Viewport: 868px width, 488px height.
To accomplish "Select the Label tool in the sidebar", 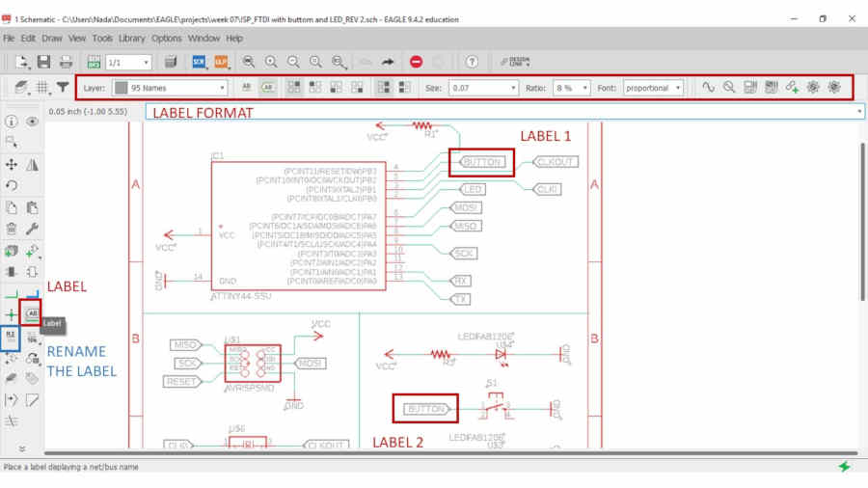I will tap(32, 314).
